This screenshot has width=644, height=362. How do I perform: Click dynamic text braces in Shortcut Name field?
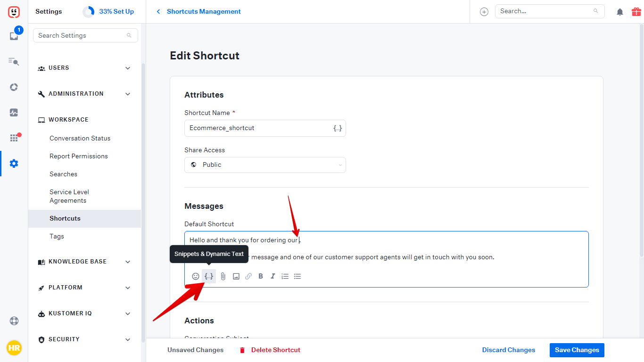[338, 128]
